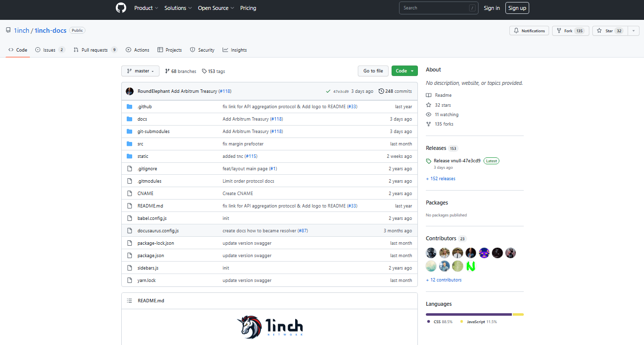Open the package-lock.json file
Image resolution: width=644 pixels, height=345 pixels.
(x=156, y=243)
